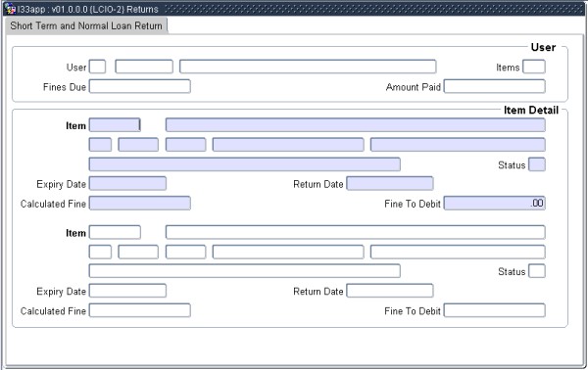The image size is (588, 370).
Task: Select the first Expiry Date field
Action: [x=127, y=183]
